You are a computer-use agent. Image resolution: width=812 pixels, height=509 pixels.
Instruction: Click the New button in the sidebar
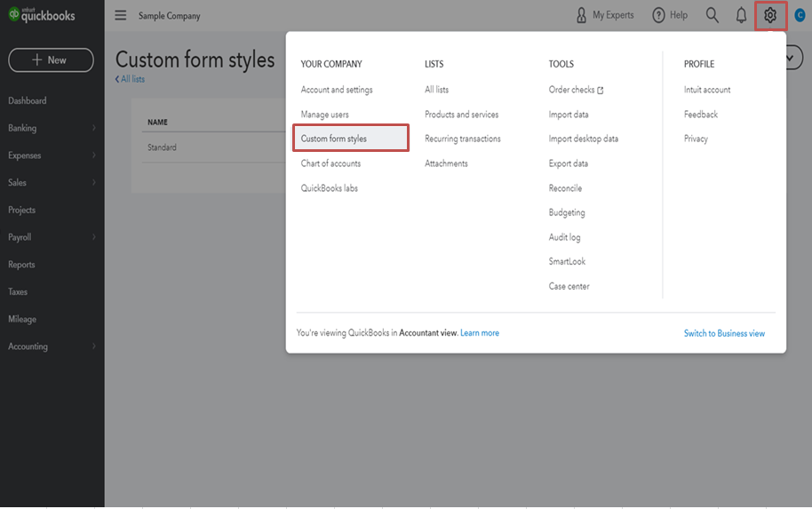[51, 60]
